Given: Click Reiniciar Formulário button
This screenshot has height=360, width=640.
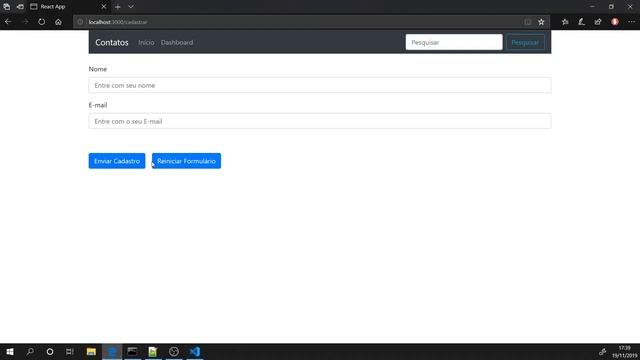Looking at the screenshot, I should tap(186, 161).
